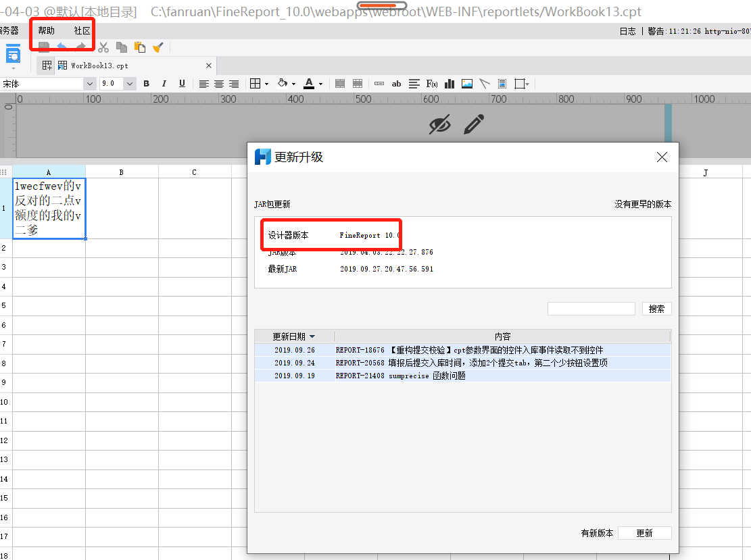Screen dimensions: 751x560
Task: Open the 社区 menu
Action: coord(82,30)
